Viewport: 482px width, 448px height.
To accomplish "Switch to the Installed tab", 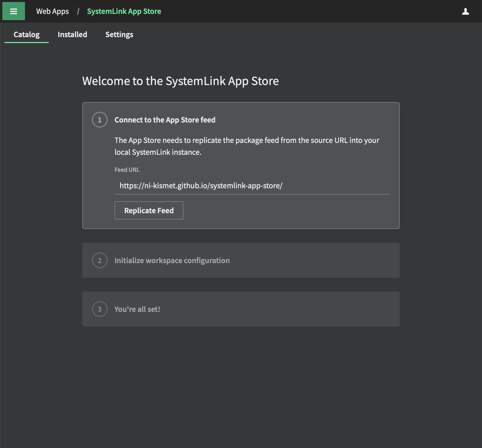I will [x=72, y=35].
